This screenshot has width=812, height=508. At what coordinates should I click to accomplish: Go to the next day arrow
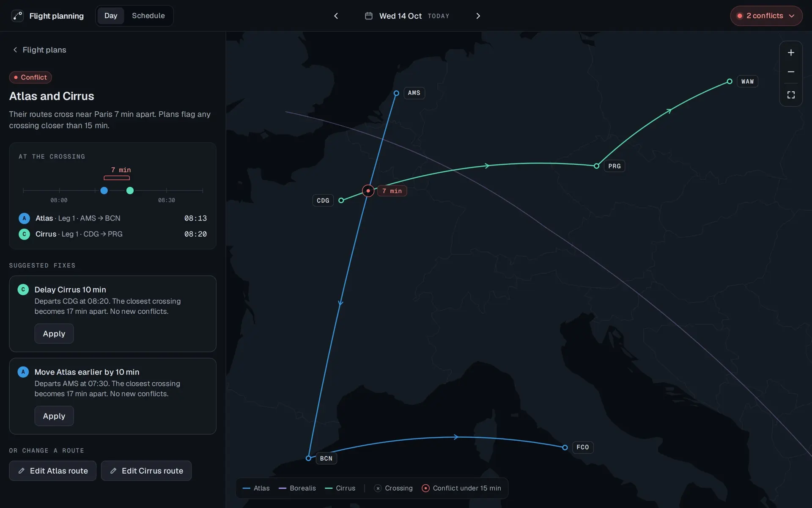pos(478,16)
